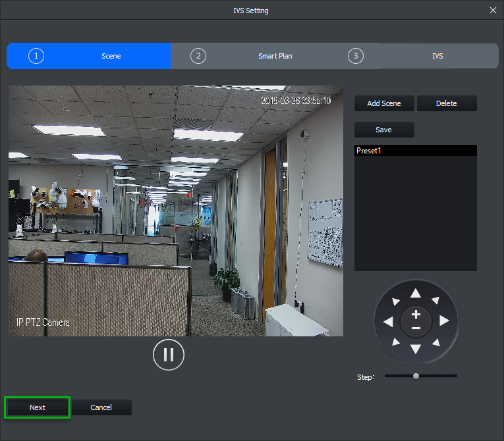Image resolution: width=504 pixels, height=441 pixels.
Task: Move camera diagonally down-left on PTZ pad
Action: (395, 342)
